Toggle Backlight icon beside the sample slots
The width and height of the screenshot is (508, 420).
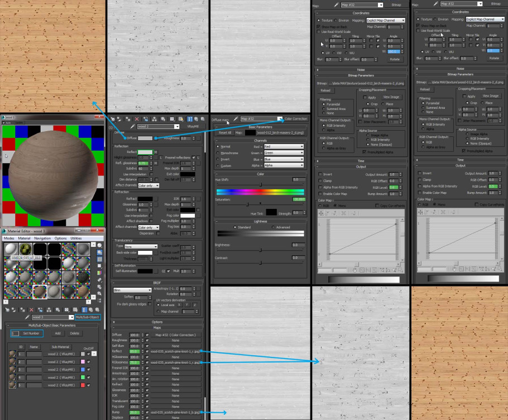99,252
